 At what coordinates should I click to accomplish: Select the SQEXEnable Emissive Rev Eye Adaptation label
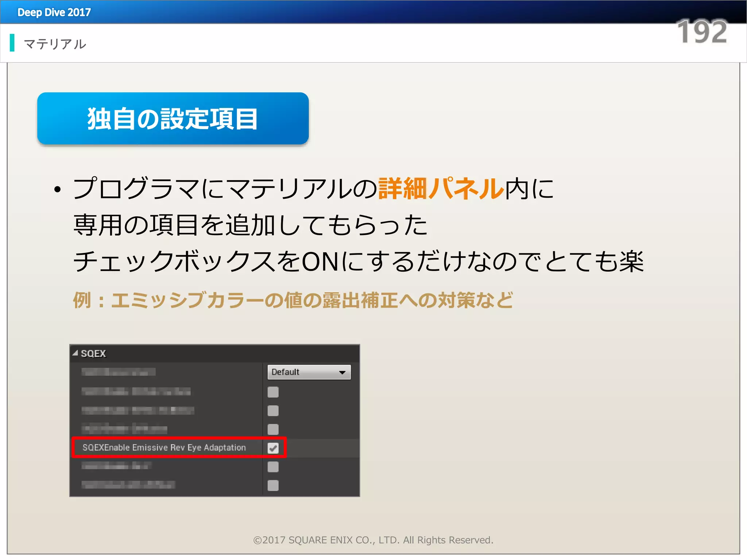[x=164, y=448]
